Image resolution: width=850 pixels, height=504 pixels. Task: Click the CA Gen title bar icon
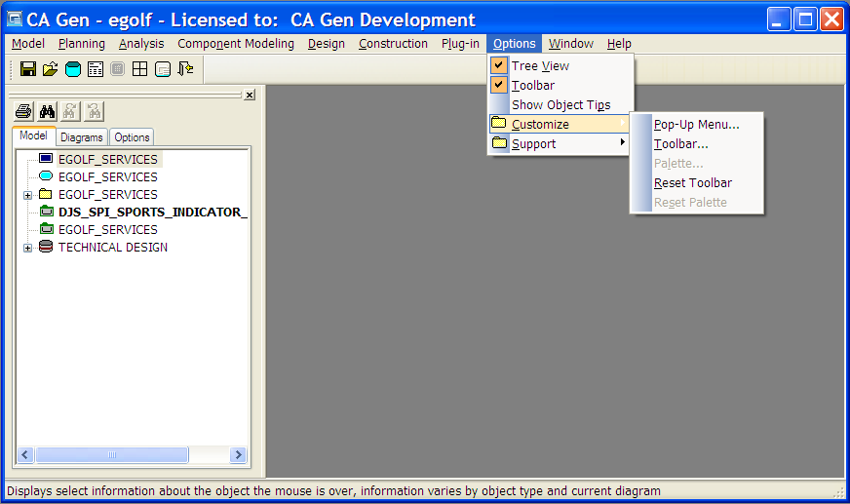click(15, 19)
